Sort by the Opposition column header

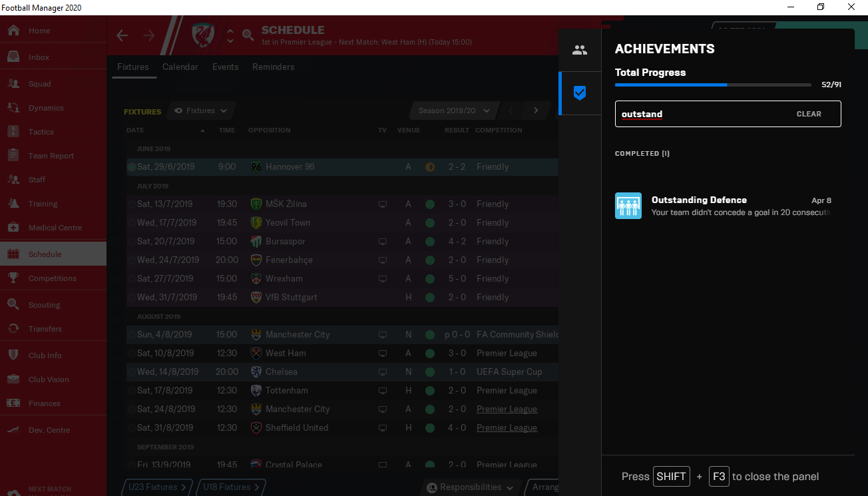tap(270, 130)
